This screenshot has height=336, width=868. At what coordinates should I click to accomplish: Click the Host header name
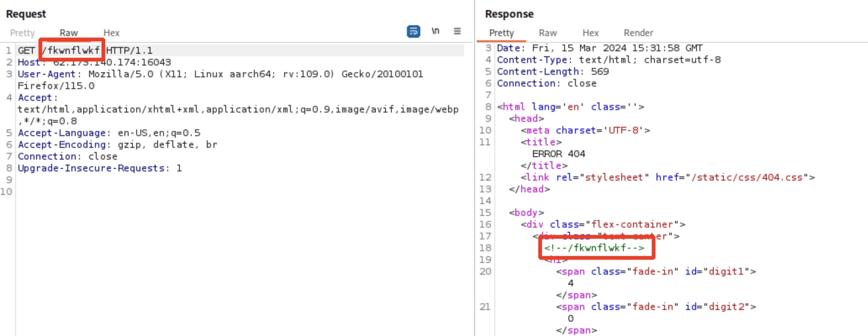coord(29,62)
